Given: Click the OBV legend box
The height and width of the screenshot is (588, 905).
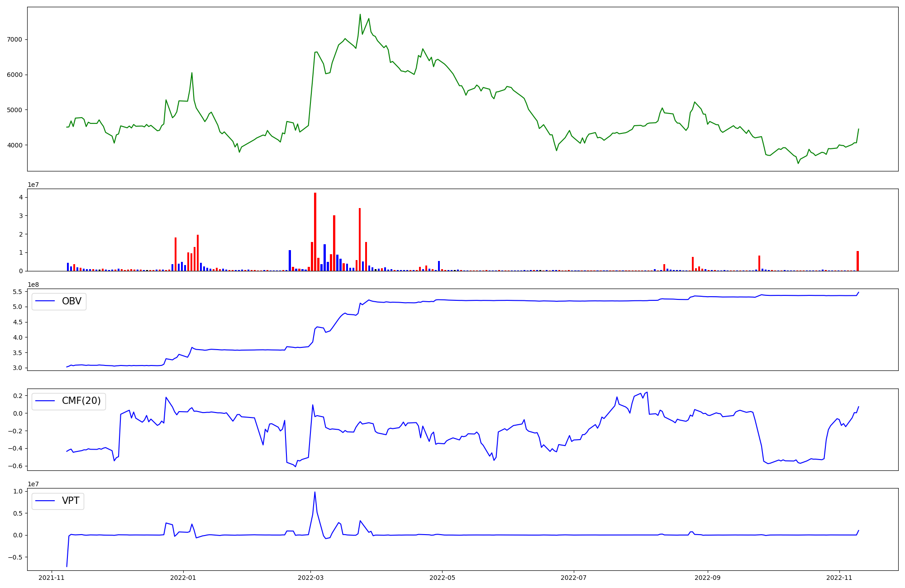Looking at the screenshot, I should 59,301.
